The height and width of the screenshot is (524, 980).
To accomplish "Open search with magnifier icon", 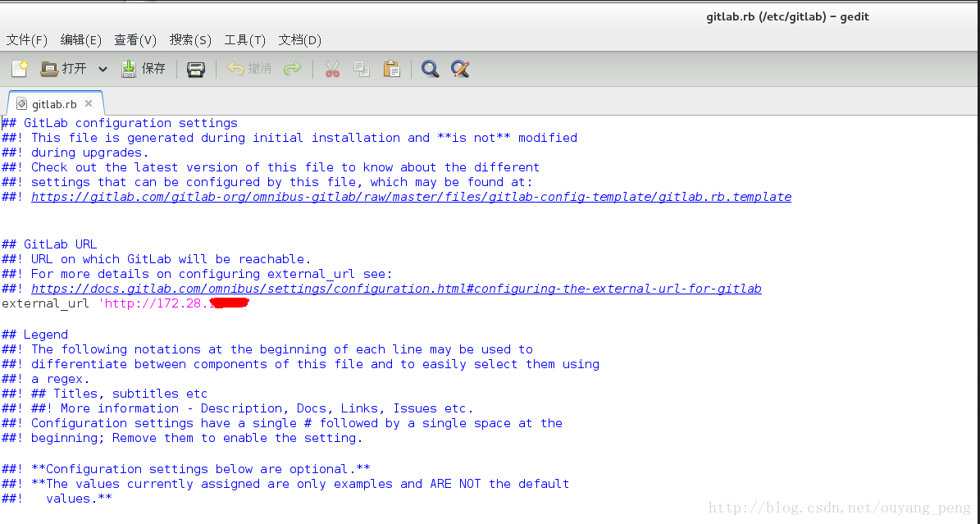I will 430,69.
